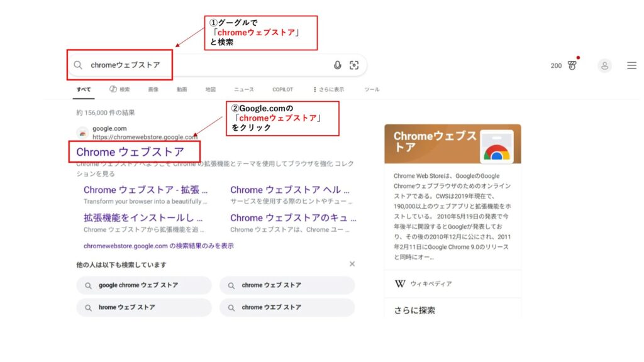Open the 拡張機能をインストールし sublink
The height and width of the screenshot is (362, 644).
click(143, 218)
